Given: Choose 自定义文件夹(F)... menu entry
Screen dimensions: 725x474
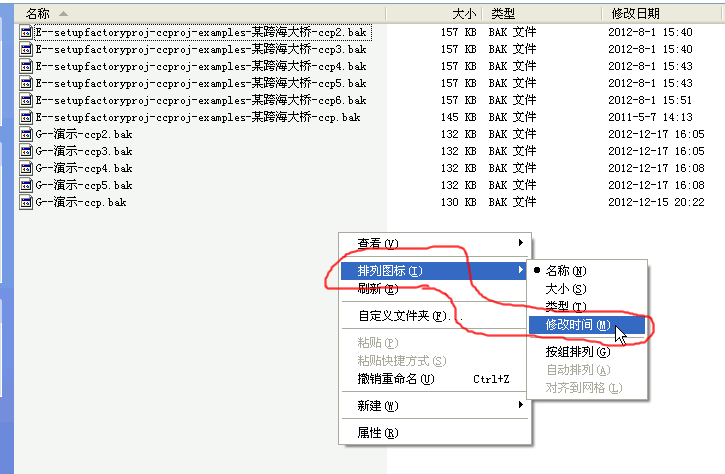Looking at the screenshot, I should pos(435,316).
